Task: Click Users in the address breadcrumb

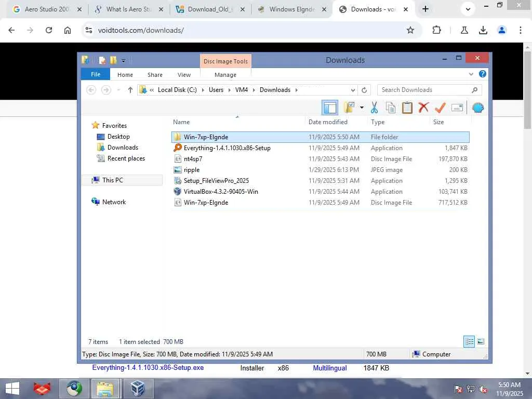Action: point(216,90)
